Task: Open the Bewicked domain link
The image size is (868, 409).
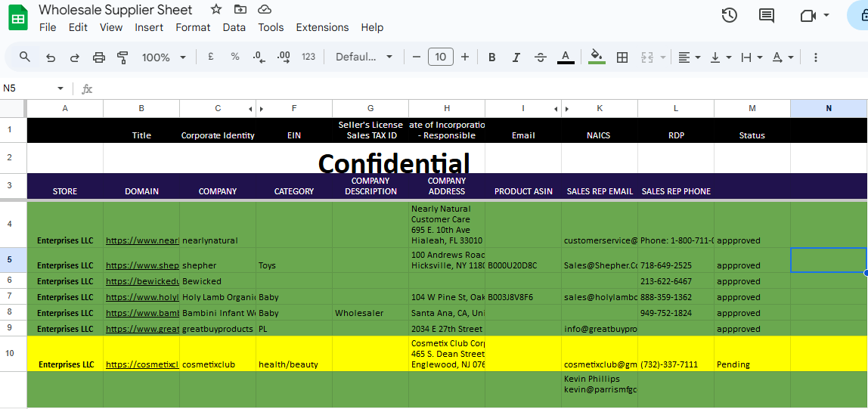Action: (142, 281)
